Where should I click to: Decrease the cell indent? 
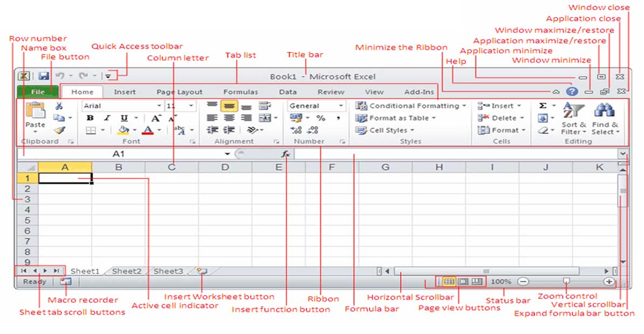coord(212,130)
